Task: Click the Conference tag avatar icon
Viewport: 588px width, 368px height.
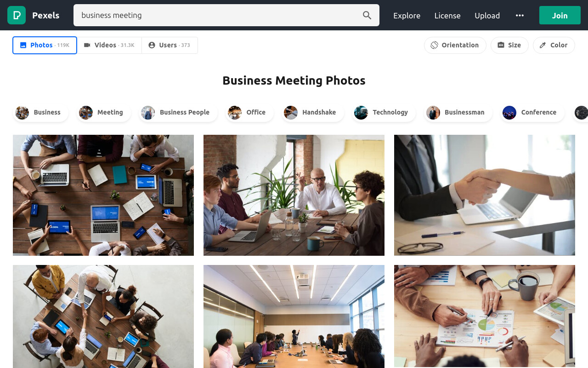Action: (509, 112)
